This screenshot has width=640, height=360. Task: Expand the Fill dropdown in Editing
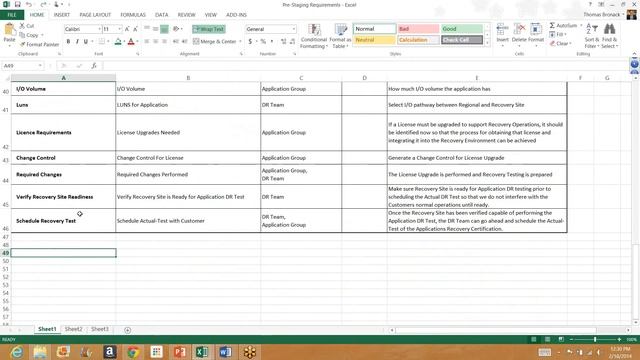coord(566,34)
